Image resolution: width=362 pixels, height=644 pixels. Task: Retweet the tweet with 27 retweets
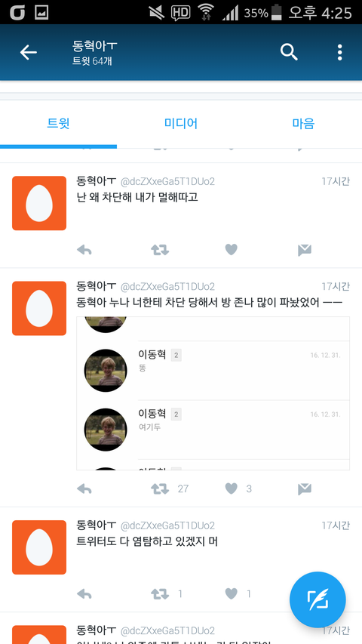coord(160,488)
